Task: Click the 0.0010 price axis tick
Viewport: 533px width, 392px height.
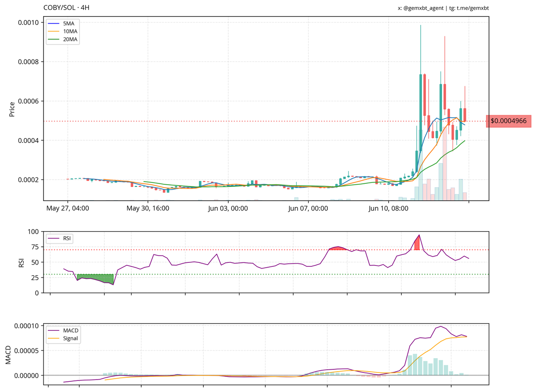Action: (29, 22)
